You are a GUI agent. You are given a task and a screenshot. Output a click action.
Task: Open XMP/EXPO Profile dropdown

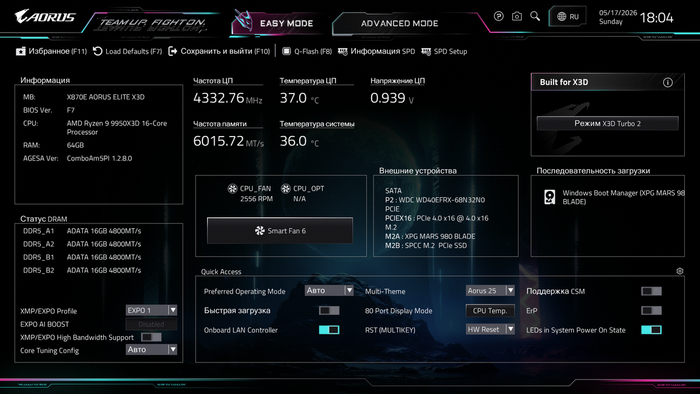tap(151, 310)
